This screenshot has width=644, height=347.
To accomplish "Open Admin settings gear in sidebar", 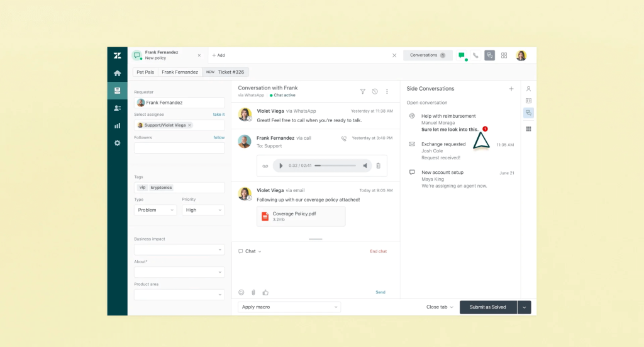I will point(117,143).
